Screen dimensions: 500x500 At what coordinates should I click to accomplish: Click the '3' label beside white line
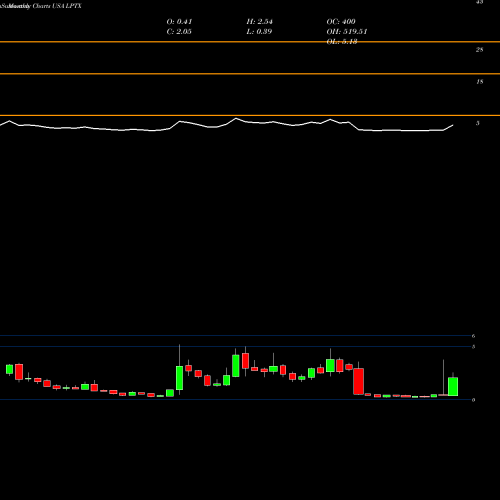pos(478,123)
